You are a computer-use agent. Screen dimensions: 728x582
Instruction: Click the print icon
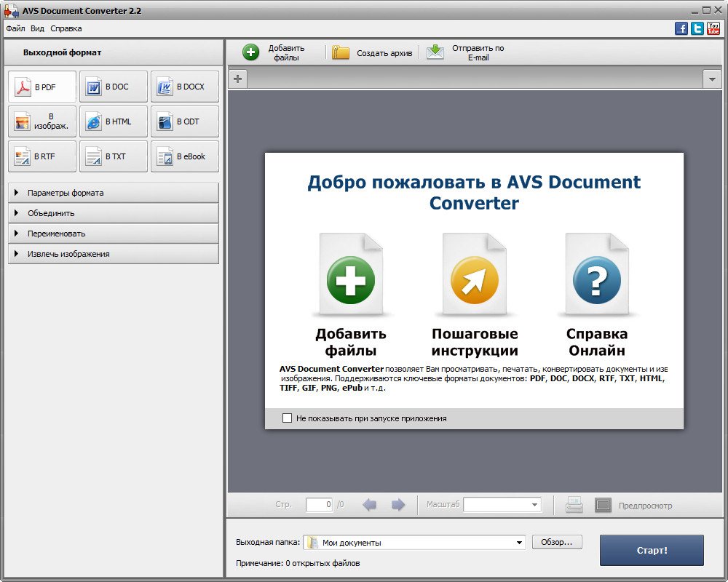point(574,505)
